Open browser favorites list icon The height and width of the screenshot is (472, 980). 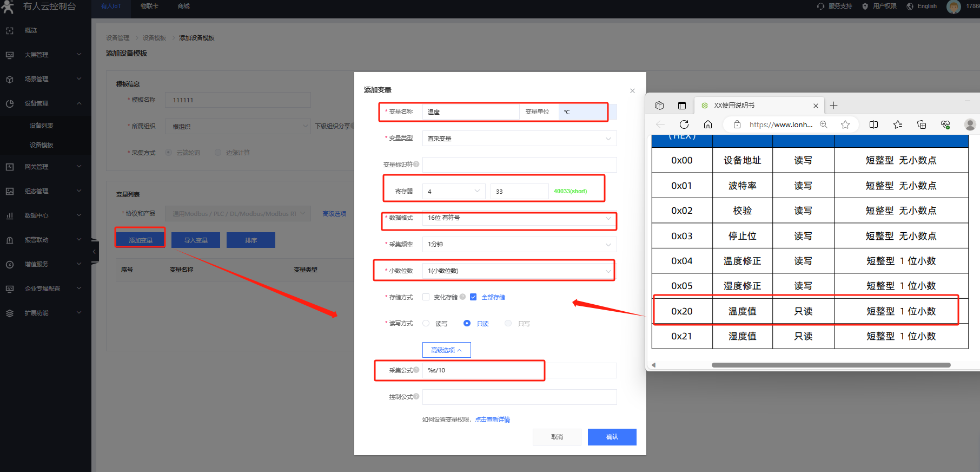[898, 124]
